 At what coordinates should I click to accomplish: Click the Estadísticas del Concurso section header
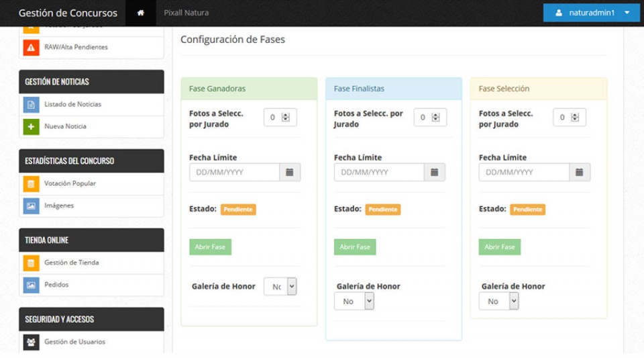click(x=91, y=161)
